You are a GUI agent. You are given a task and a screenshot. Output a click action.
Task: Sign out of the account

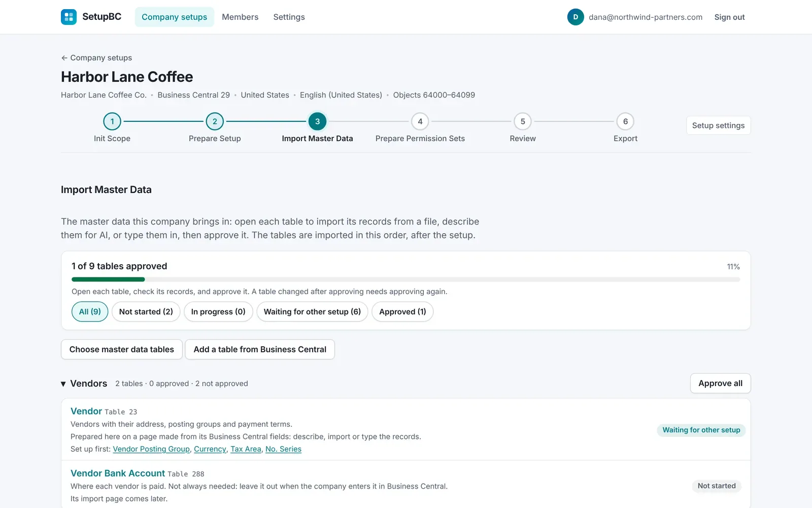point(729,17)
